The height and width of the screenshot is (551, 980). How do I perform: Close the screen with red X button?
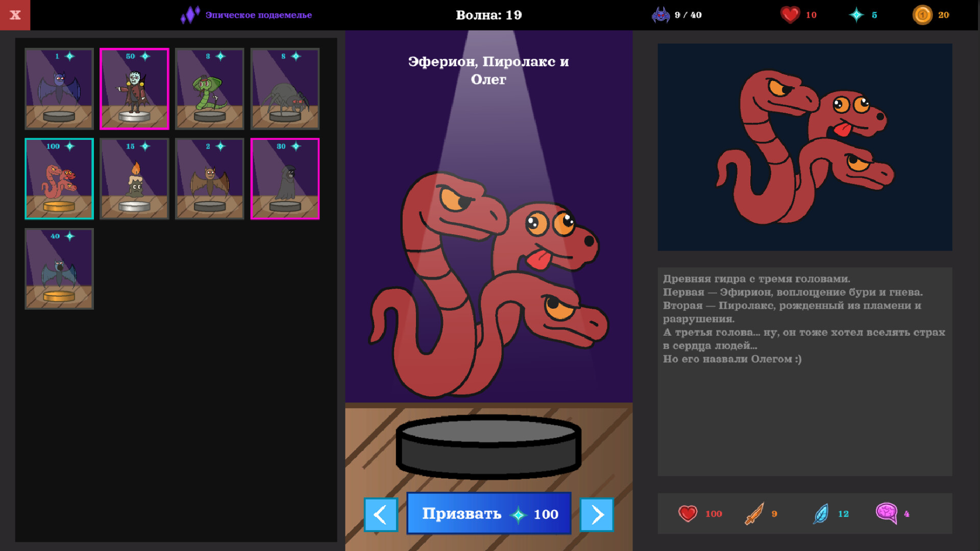pos(15,15)
